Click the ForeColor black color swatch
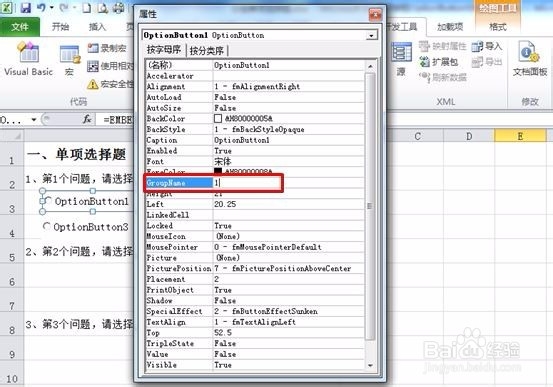Viewport: 553px width, 387px height. tap(218, 171)
